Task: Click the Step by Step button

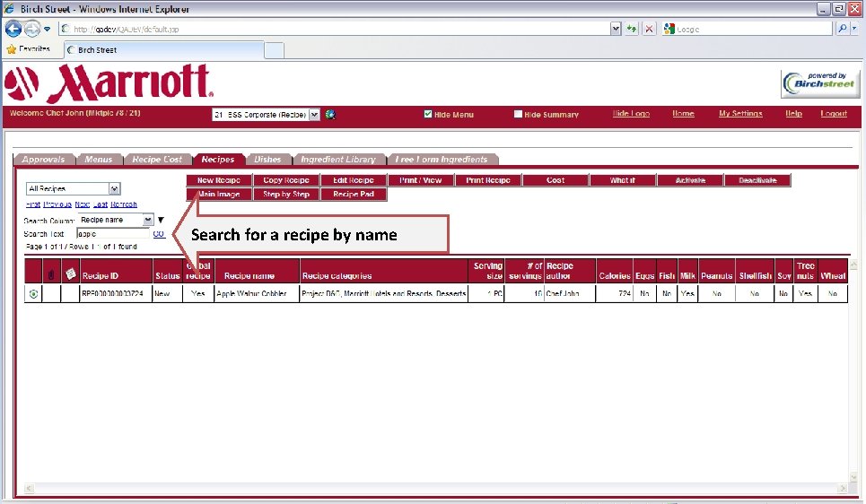Action: (286, 195)
